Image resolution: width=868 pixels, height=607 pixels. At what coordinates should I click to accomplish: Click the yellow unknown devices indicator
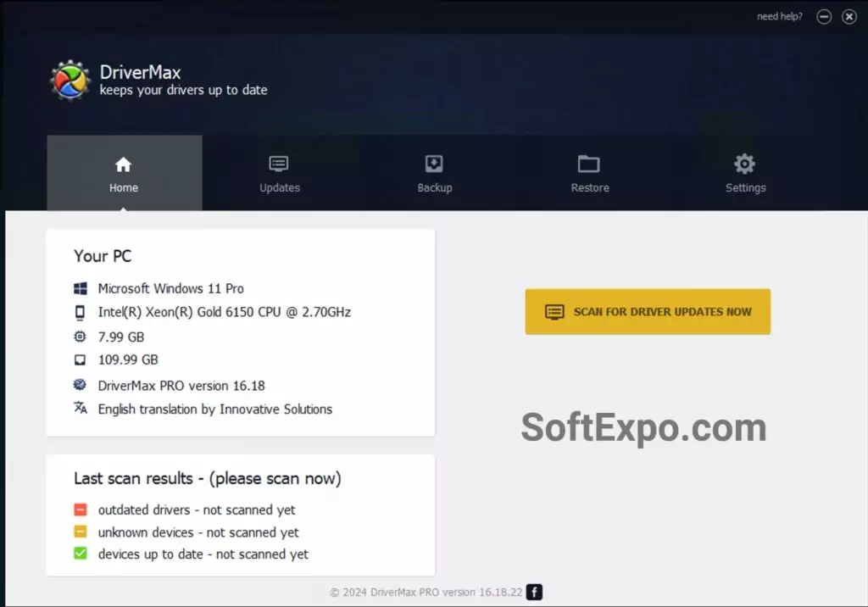[80, 532]
